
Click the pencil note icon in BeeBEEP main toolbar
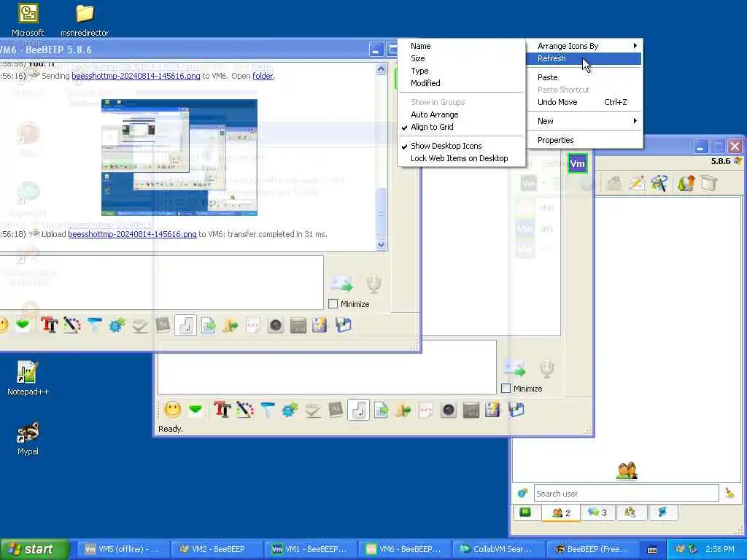coord(637,183)
